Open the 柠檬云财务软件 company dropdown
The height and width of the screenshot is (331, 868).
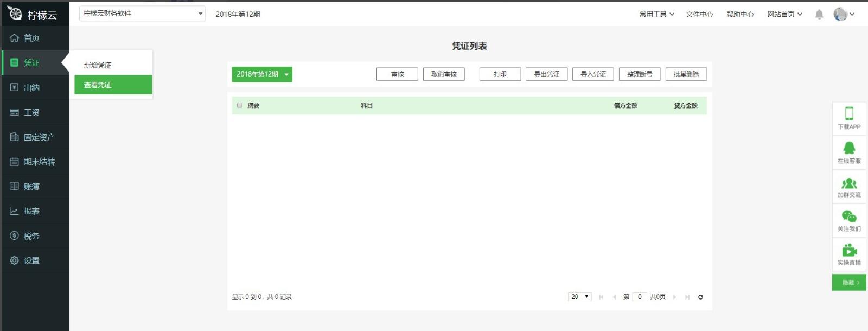(142, 14)
